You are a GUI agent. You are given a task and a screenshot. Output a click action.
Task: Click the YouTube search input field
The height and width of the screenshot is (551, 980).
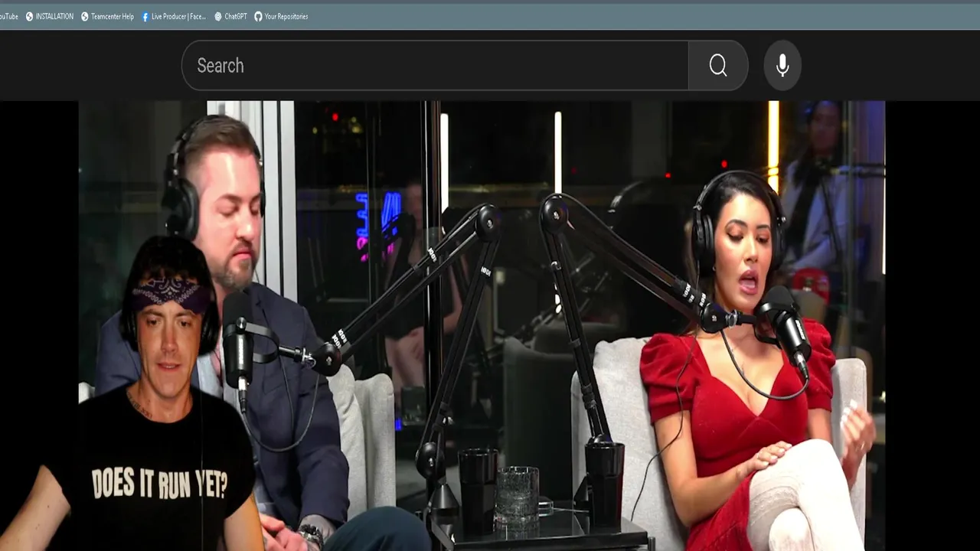[435, 66]
